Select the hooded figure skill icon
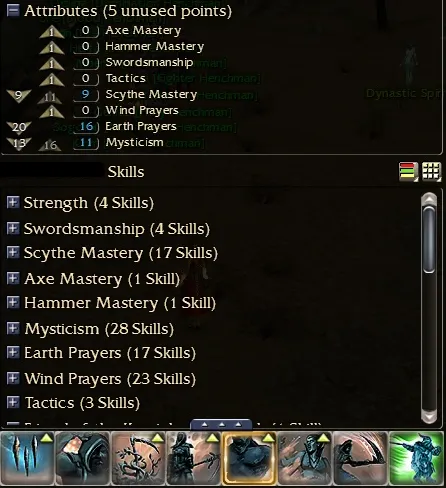The height and width of the screenshot is (488, 446). [83, 458]
